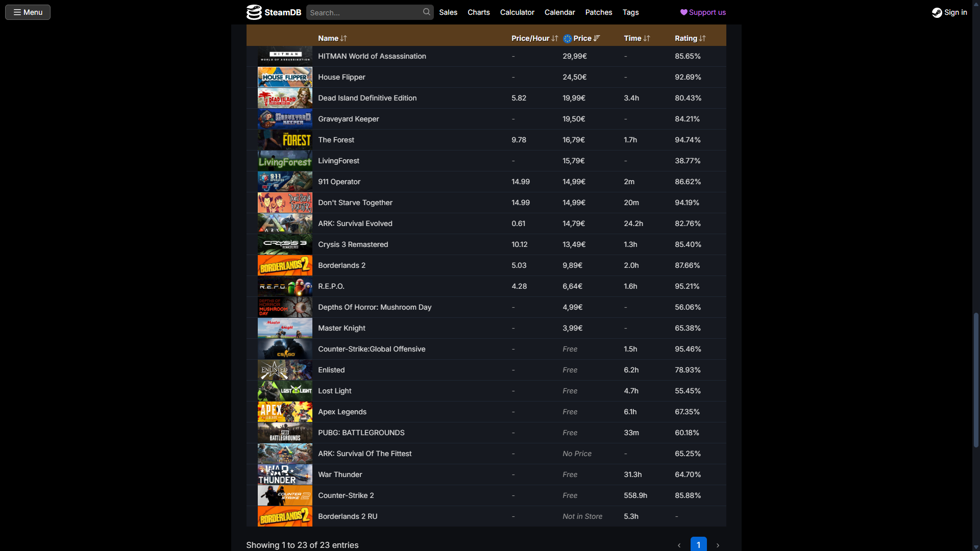Click the 31.3h time for War Thunder

632,474
